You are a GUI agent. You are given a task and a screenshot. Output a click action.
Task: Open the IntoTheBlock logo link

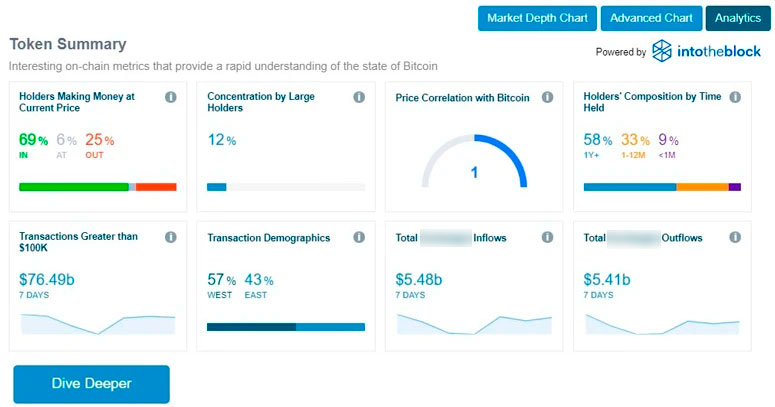coord(708,51)
